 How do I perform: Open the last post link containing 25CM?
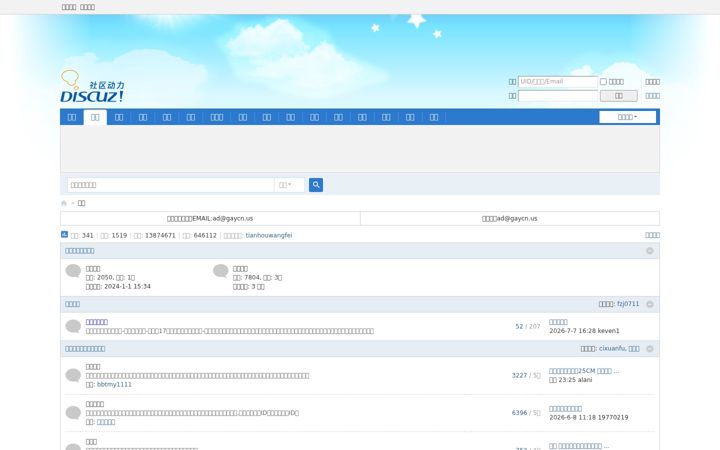[584, 371]
